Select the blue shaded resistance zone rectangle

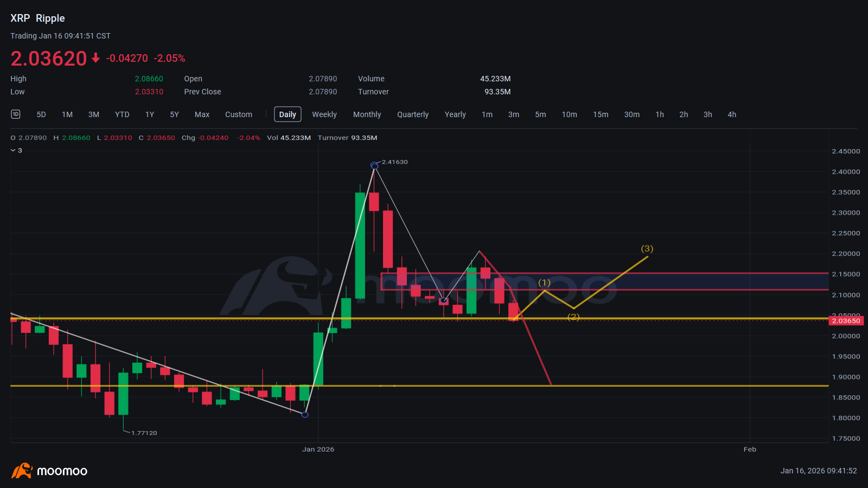click(705, 281)
